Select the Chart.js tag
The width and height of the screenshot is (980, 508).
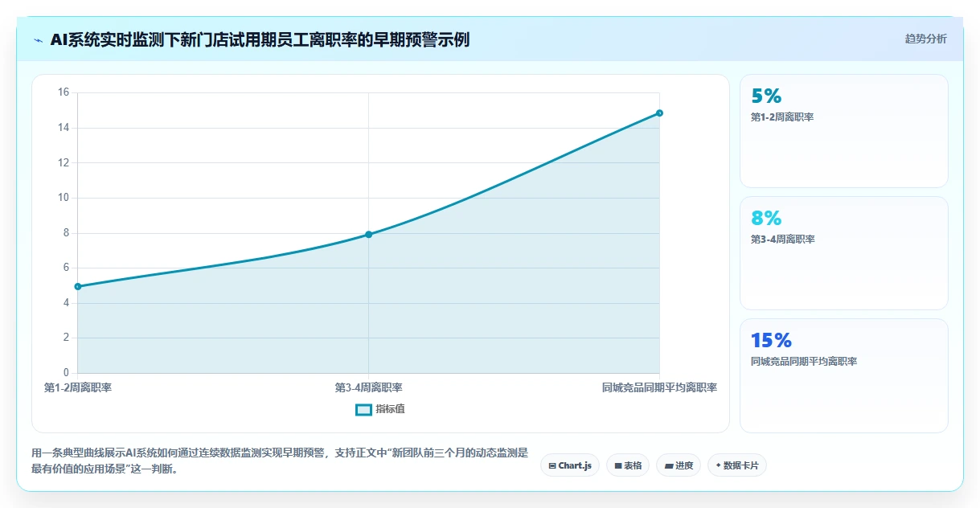pyautogui.click(x=570, y=465)
